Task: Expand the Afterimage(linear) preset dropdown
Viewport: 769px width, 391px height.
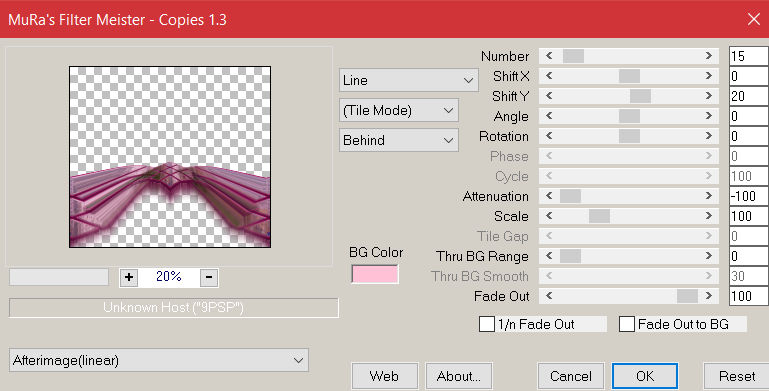Action: [x=159, y=361]
